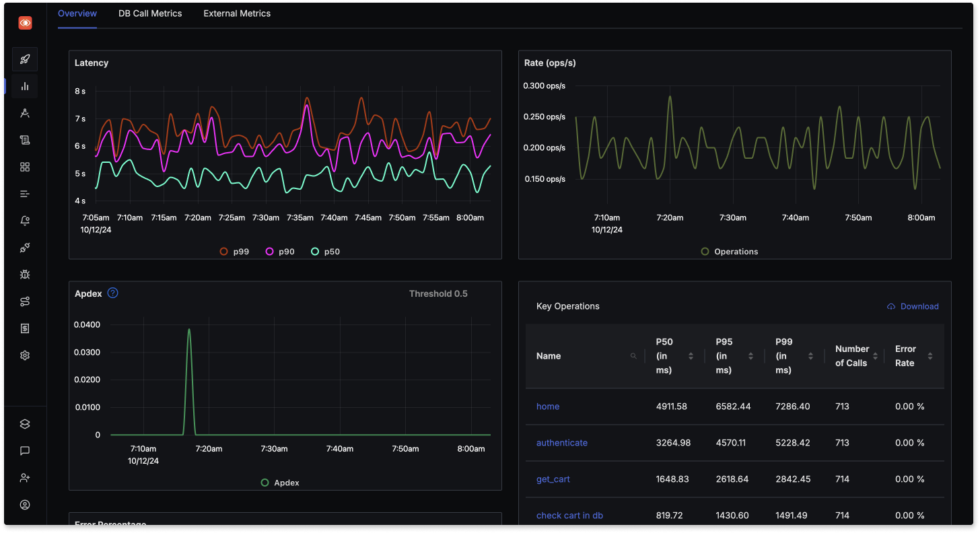Open the home operation details
980x533 pixels.
pyautogui.click(x=547, y=406)
